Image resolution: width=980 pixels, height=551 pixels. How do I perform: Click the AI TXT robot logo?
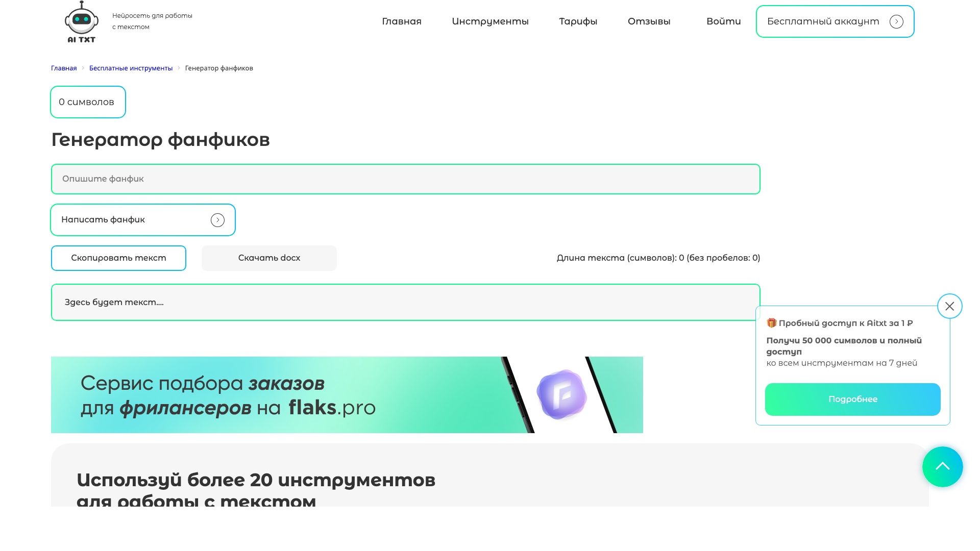point(82,21)
